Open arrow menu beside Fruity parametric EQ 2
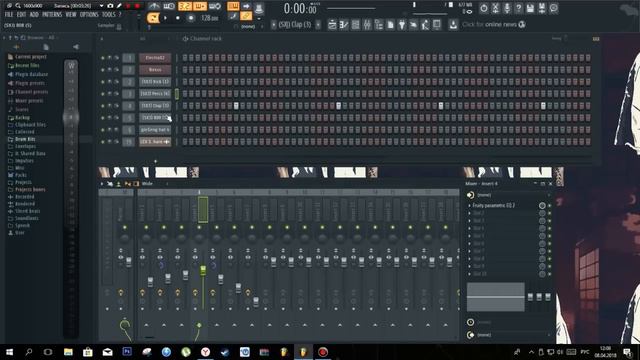 coord(469,205)
